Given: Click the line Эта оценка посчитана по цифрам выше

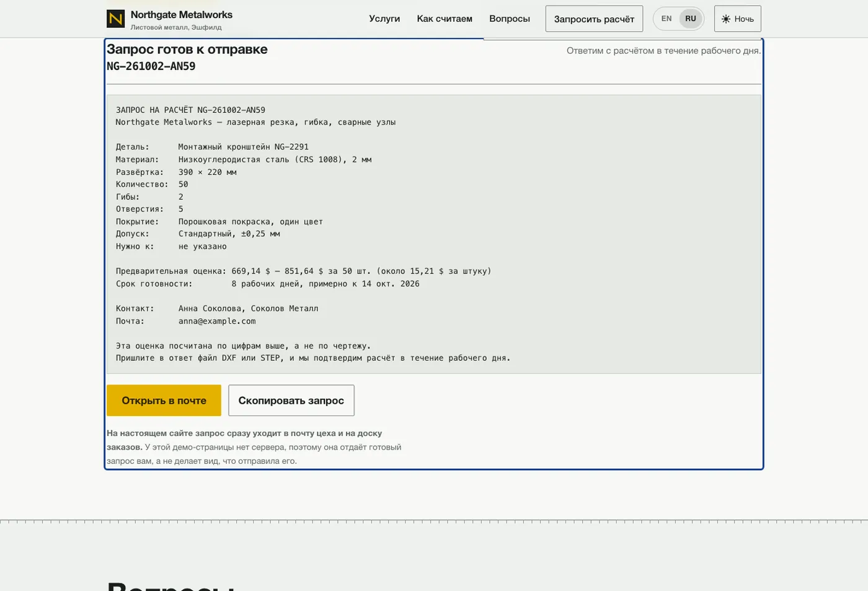Looking at the screenshot, I should [243, 346].
